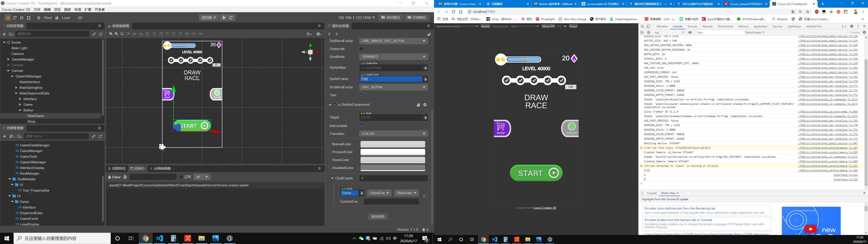Toggle the Interactable checkbox
The height and width of the screenshot is (244, 868).
pyautogui.click(x=361, y=126)
